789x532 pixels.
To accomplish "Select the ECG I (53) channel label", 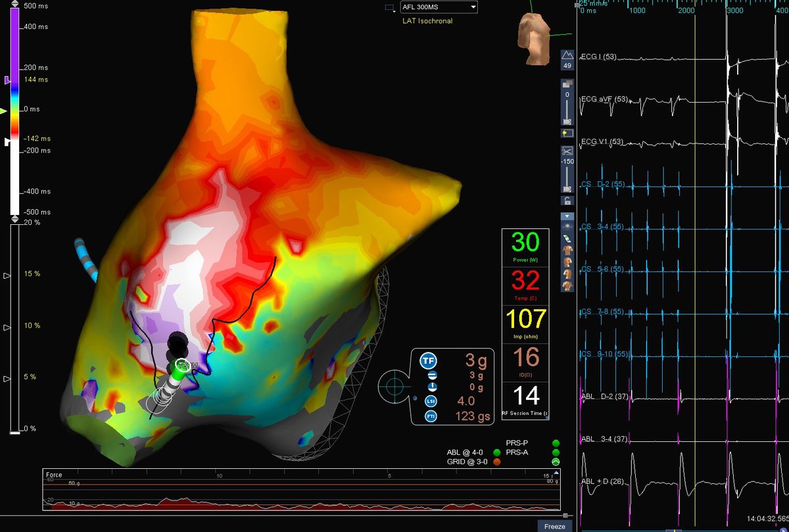I will (598, 57).
